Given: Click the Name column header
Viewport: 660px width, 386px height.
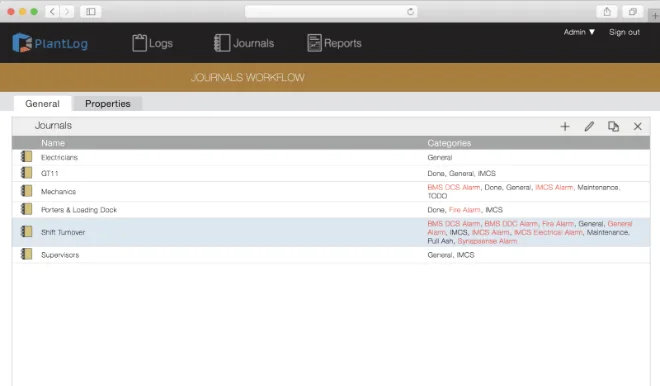Looking at the screenshot, I should (x=53, y=143).
